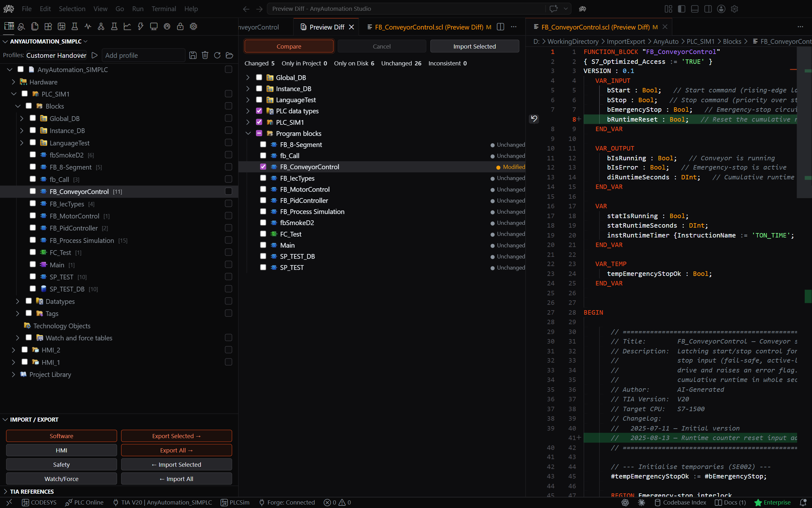This screenshot has height=508, width=812.
Task: Toggle the bottom panel layout icon
Action: pos(695,9)
